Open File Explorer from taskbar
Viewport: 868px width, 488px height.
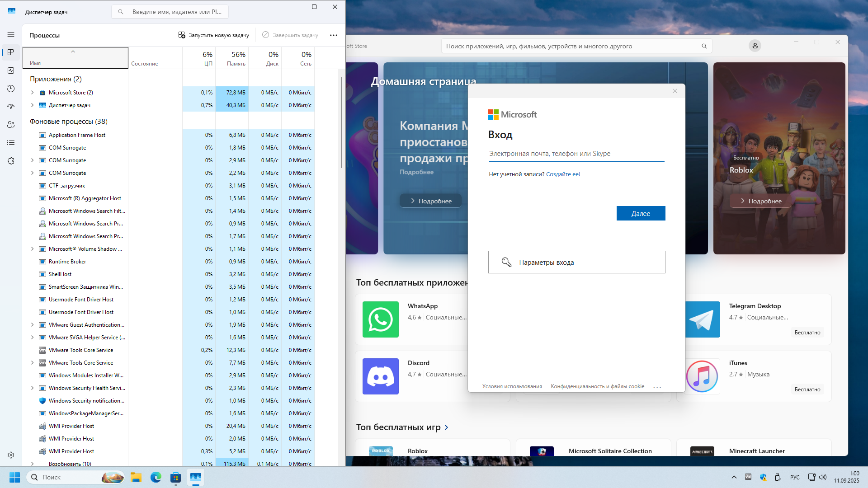click(136, 477)
